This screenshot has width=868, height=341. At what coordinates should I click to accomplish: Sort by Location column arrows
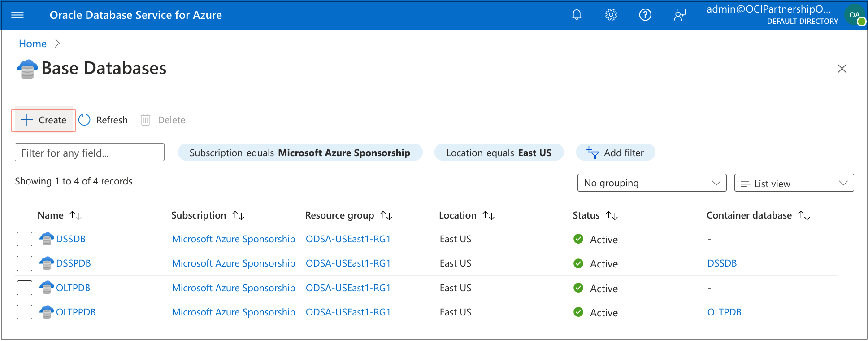pyautogui.click(x=488, y=216)
